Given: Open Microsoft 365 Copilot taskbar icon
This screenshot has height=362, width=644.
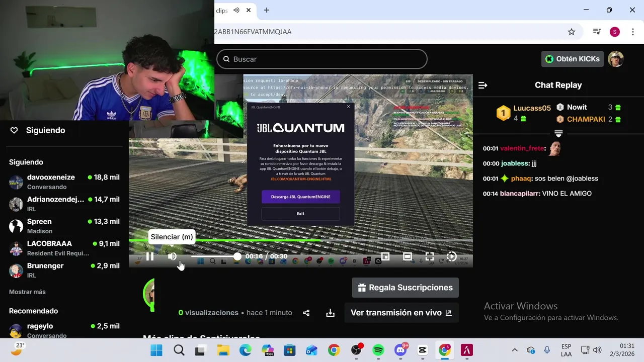Looking at the screenshot, I should point(267,350).
